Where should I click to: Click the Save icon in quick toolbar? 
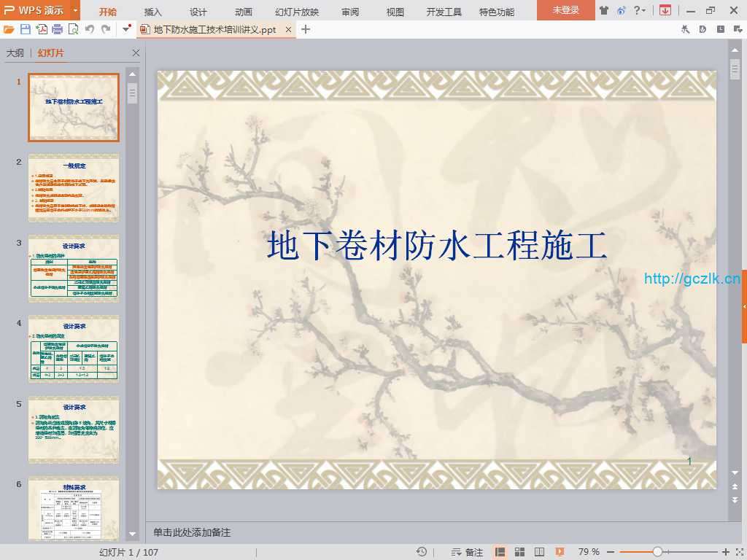click(x=26, y=29)
